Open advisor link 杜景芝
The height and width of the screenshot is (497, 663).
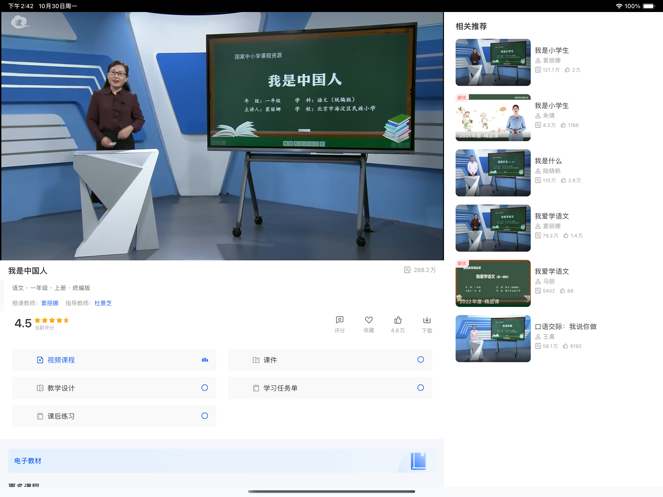point(103,303)
